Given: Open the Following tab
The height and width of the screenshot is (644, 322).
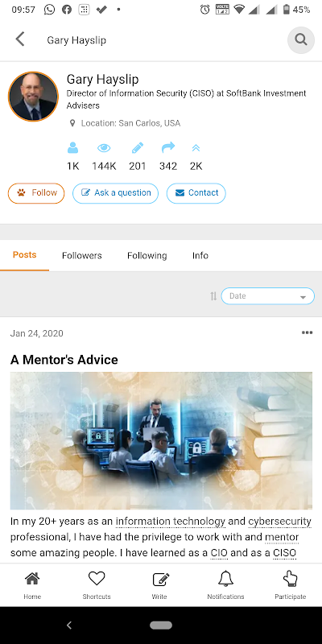Looking at the screenshot, I should tap(147, 255).
